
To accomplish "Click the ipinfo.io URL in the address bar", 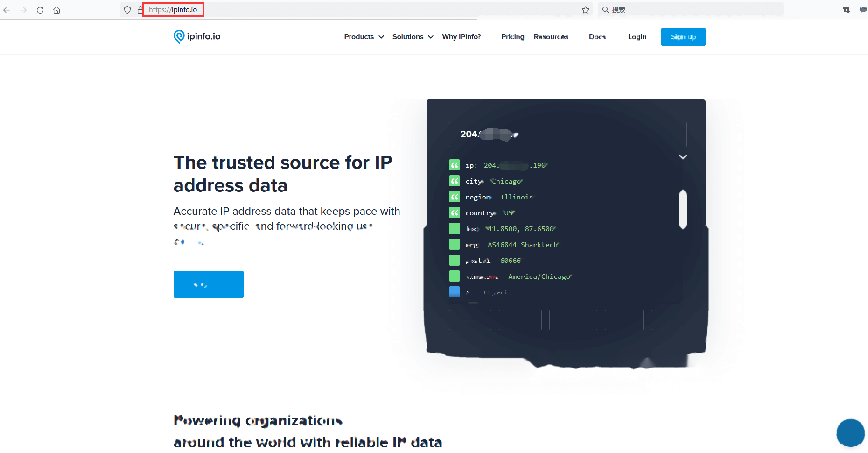I will [173, 10].
